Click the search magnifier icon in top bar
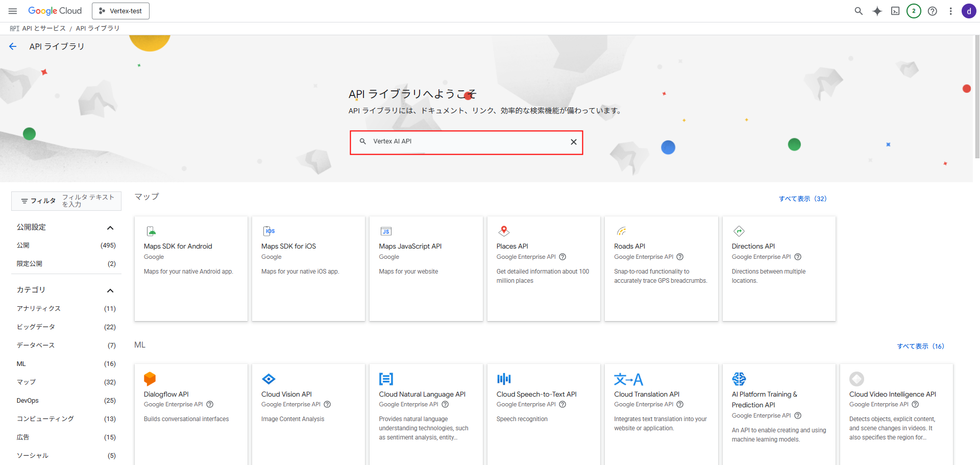The height and width of the screenshot is (465, 980). pyautogui.click(x=859, y=11)
